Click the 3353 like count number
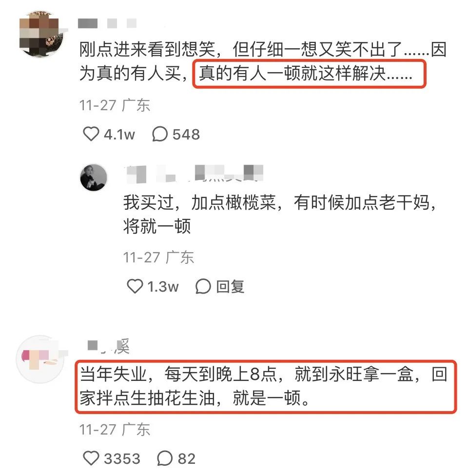The image size is (468, 476). 122,458
